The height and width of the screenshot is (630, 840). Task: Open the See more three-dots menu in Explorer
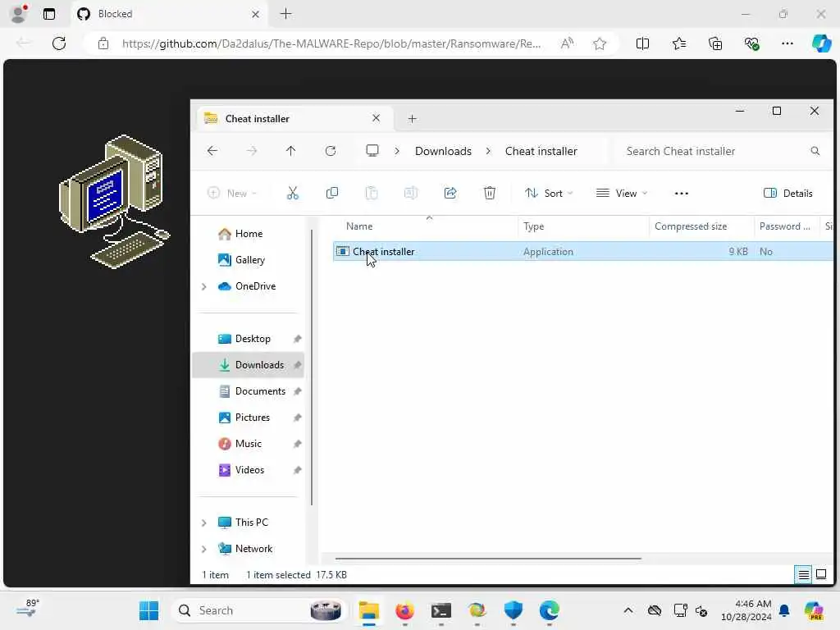coord(682,194)
